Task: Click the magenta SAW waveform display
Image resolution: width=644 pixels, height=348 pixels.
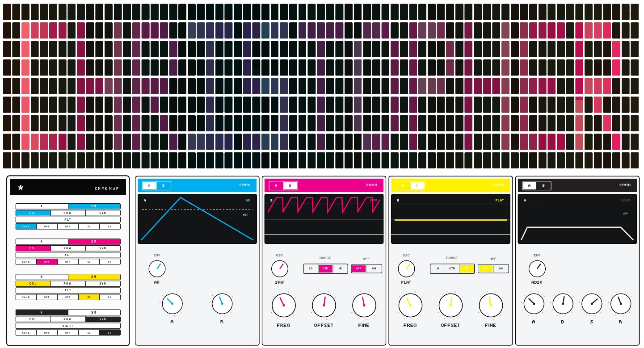Action: [324, 219]
